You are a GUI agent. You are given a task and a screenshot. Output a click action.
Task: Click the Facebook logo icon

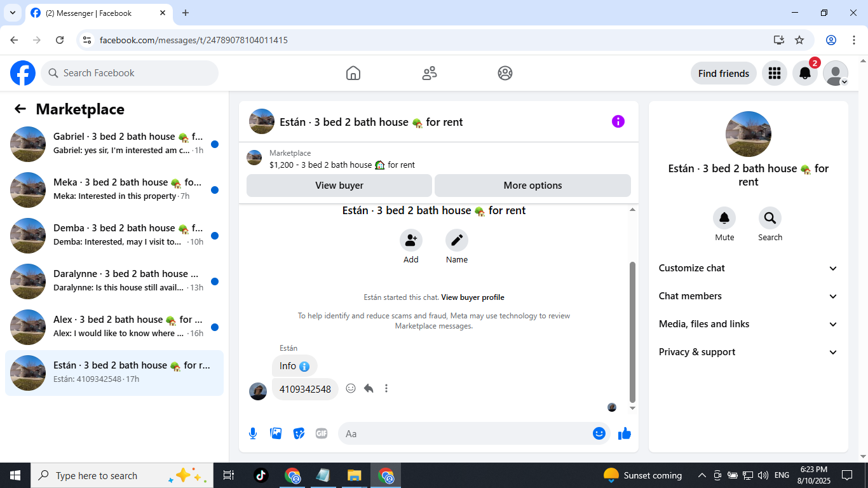23,73
